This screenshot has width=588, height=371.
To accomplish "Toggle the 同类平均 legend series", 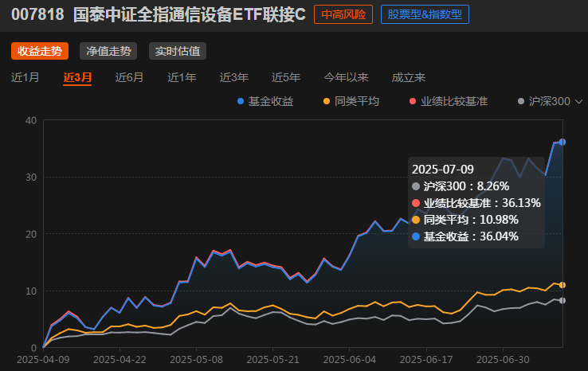I will tap(351, 101).
